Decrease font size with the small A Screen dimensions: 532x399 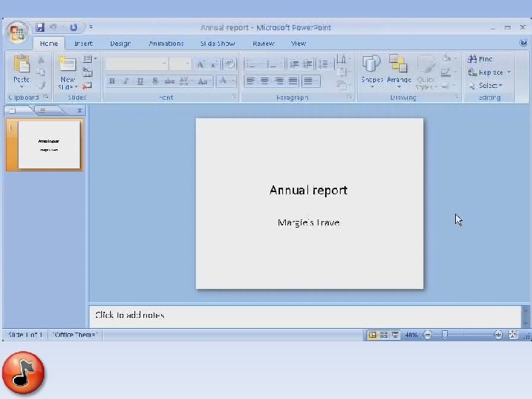click(214, 64)
